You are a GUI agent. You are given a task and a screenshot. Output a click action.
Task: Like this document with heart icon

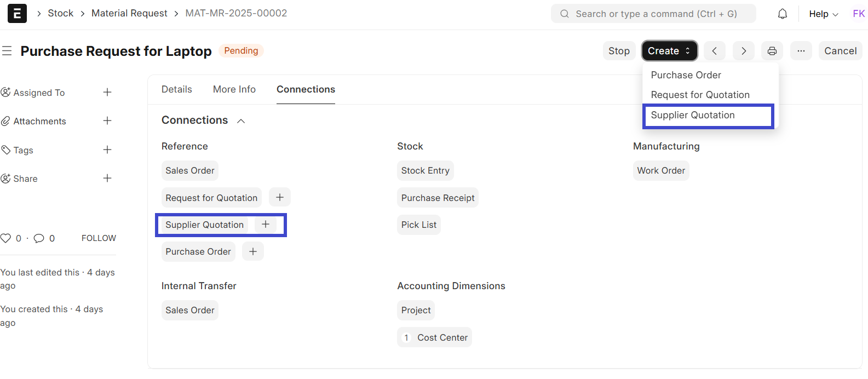[6, 238]
